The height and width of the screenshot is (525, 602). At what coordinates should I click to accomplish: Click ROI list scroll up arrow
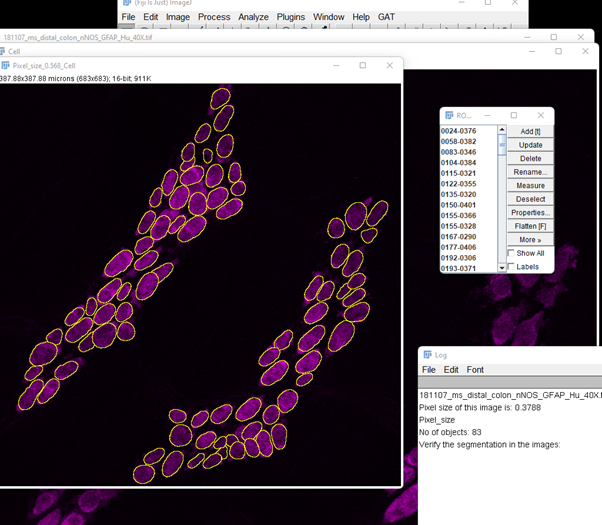coord(502,130)
